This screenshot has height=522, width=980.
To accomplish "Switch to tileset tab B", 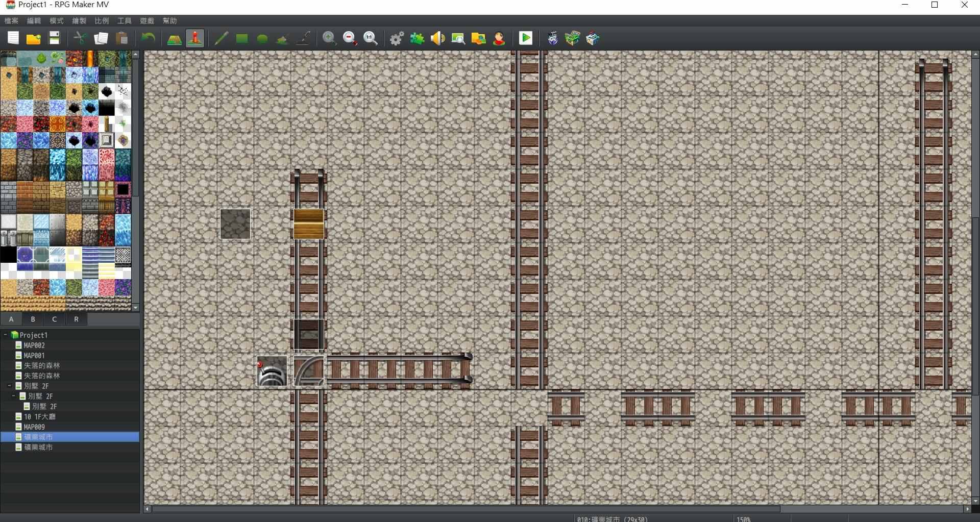I will point(33,319).
